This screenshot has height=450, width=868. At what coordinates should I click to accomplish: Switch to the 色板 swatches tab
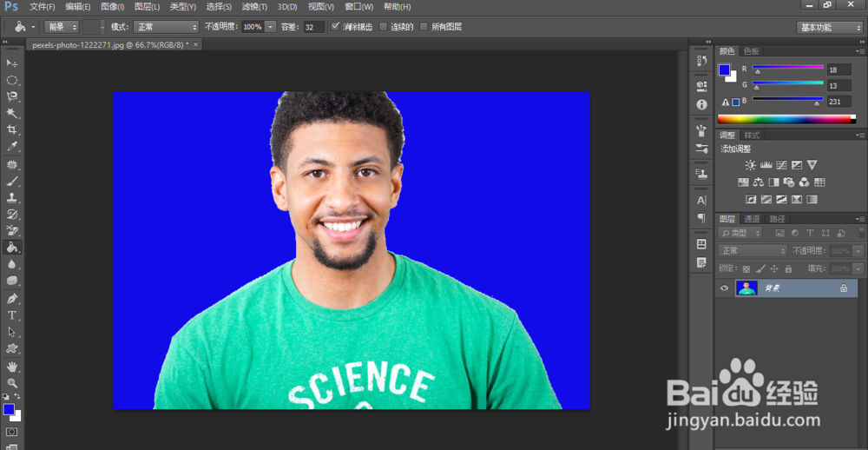click(x=751, y=51)
